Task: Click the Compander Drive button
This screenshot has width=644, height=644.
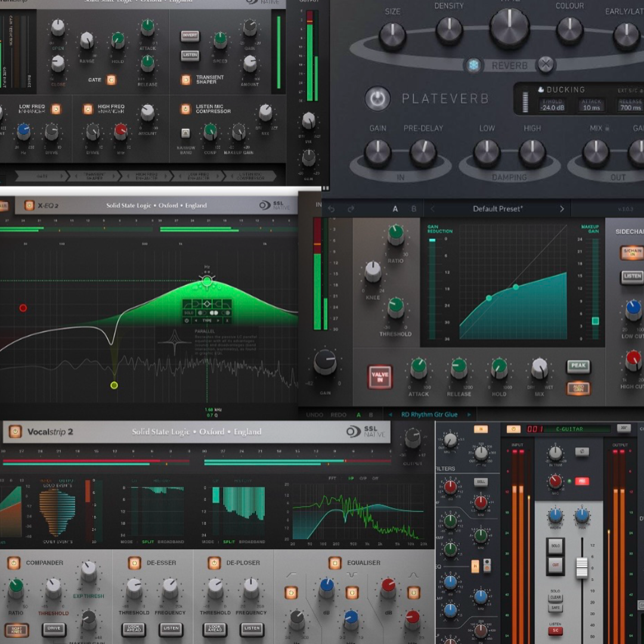Action: point(54,629)
